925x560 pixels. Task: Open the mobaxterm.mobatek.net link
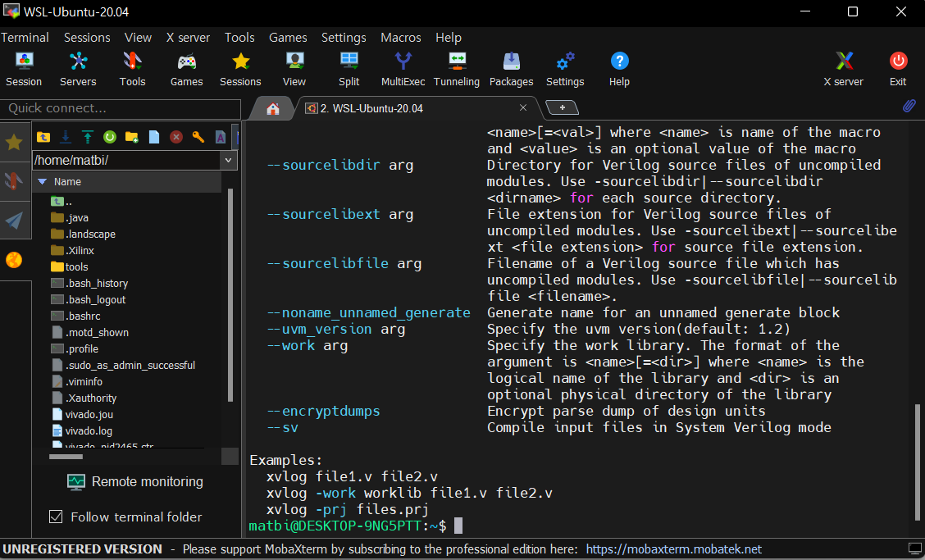(673, 549)
